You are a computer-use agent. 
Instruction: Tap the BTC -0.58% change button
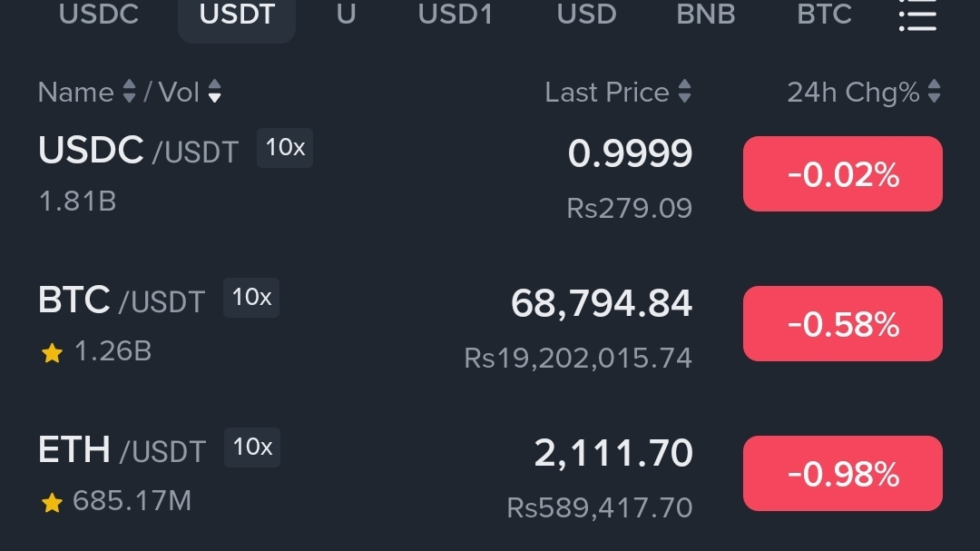coord(842,324)
